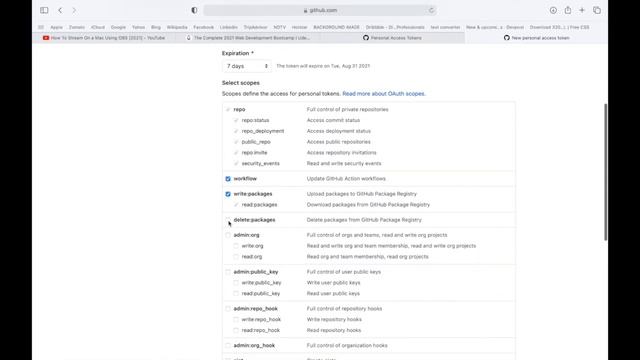
Task: Enable the read:repo_hook checkbox
Action: pos(236,330)
